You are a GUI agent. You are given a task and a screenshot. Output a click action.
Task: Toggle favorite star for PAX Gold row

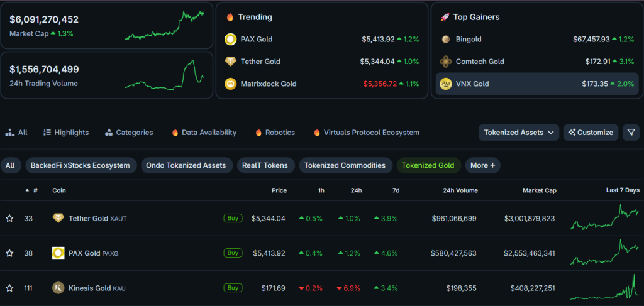click(9, 253)
